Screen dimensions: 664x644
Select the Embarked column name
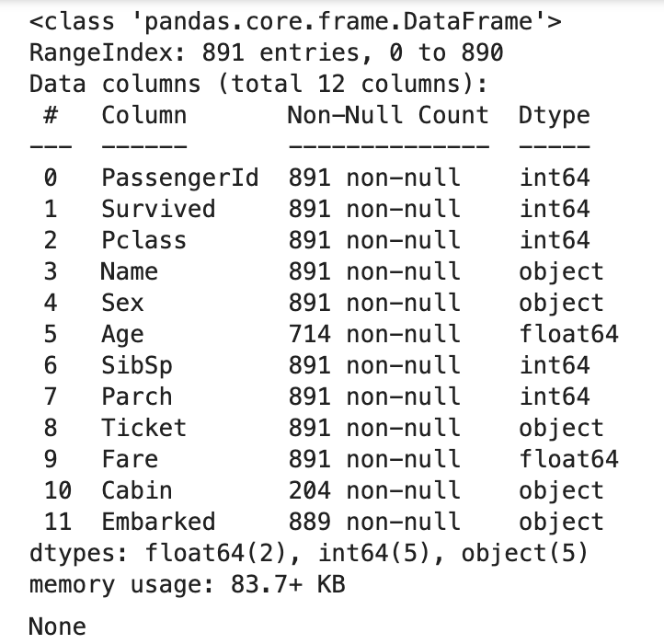coord(158,522)
